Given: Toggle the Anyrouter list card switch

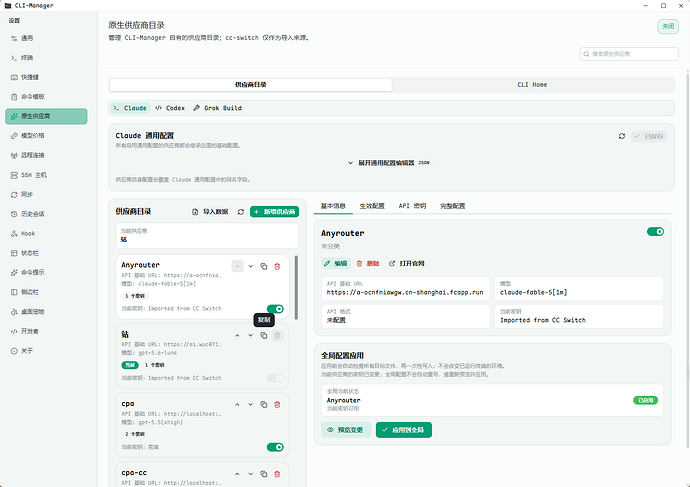Looking at the screenshot, I should (x=275, y=309).
